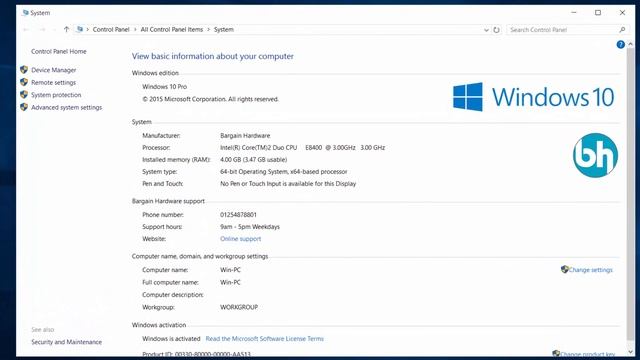Screen dimensions: 640x360
Task: Minimize the System window
Action: click(x=574, y=13)
